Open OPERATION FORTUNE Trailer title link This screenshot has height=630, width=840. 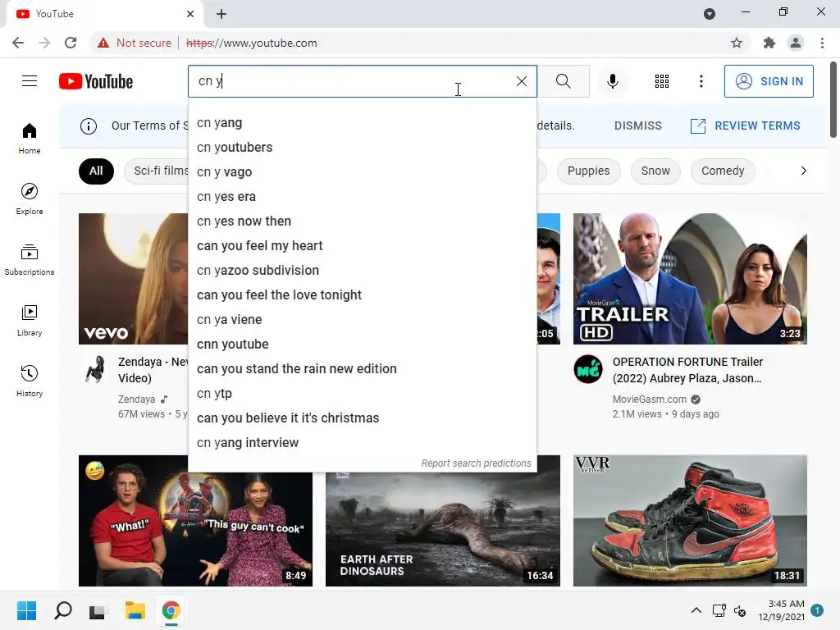(x=687, y=370)
